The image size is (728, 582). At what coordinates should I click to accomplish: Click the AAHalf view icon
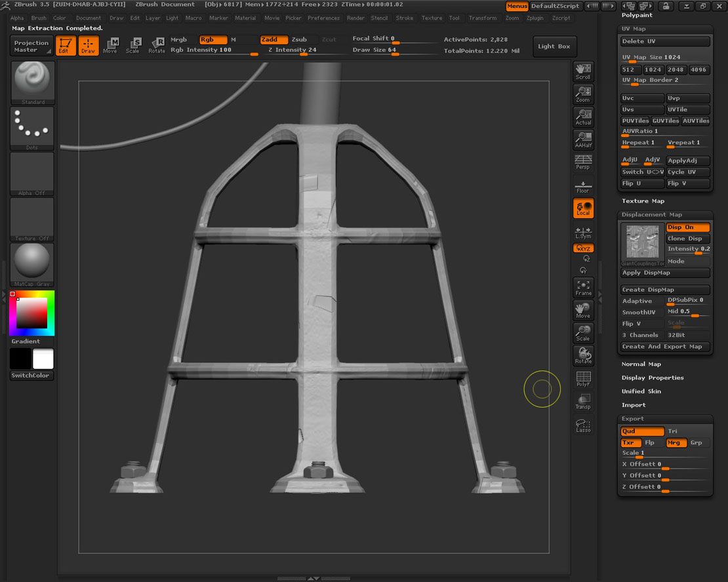(583, 140)
